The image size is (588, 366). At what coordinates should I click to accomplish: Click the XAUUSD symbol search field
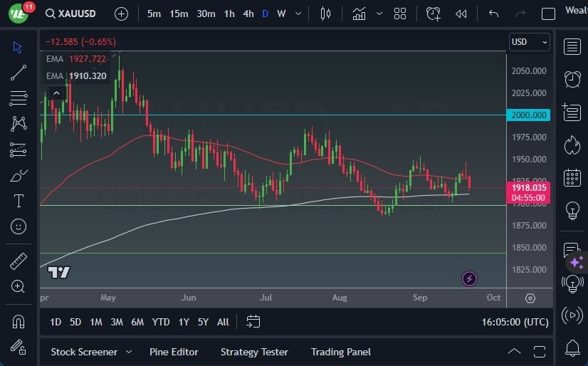pyautogui.click(x=77, y=14)
